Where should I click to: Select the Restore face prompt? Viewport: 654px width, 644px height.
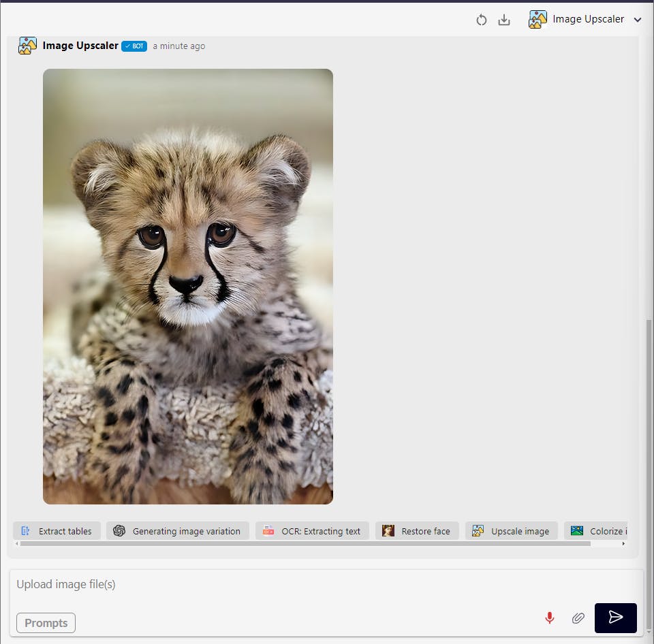(x=417, y=531)
